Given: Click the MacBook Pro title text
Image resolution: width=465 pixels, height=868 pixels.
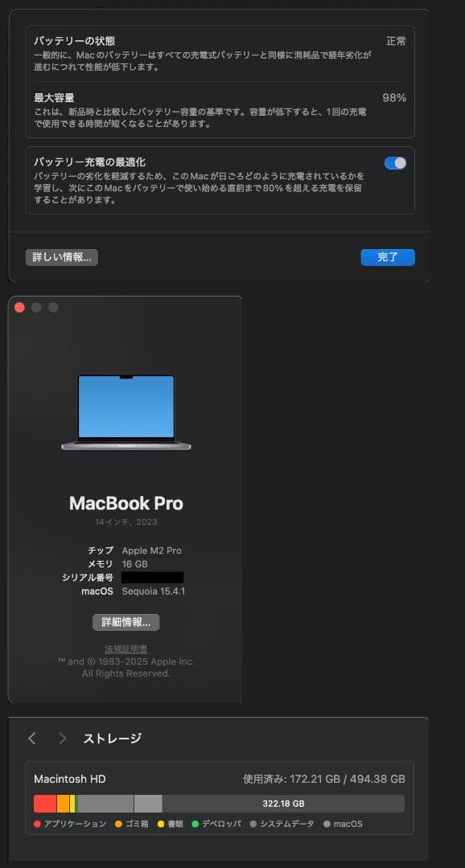Looking at the screenshot, I should [126, 503].
